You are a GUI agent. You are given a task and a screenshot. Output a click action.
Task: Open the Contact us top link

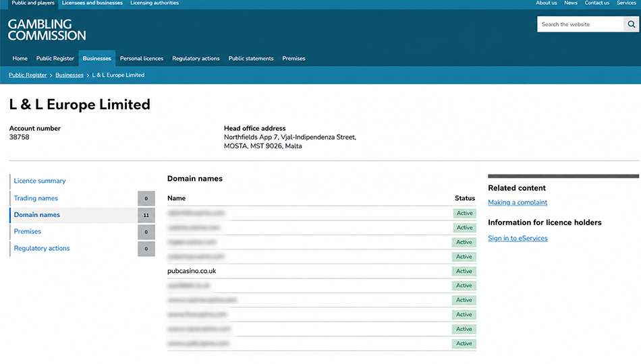point(597,3)
